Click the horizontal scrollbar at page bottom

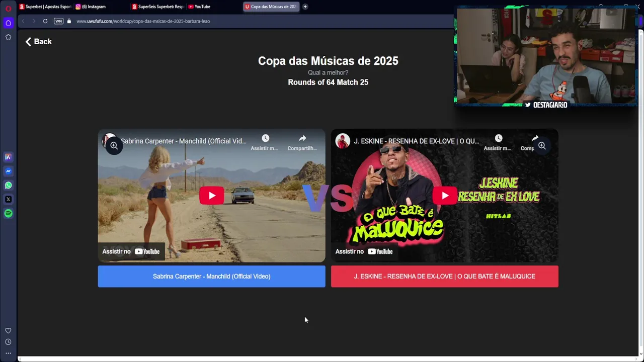pyautogui.click(x=328, y=359)
